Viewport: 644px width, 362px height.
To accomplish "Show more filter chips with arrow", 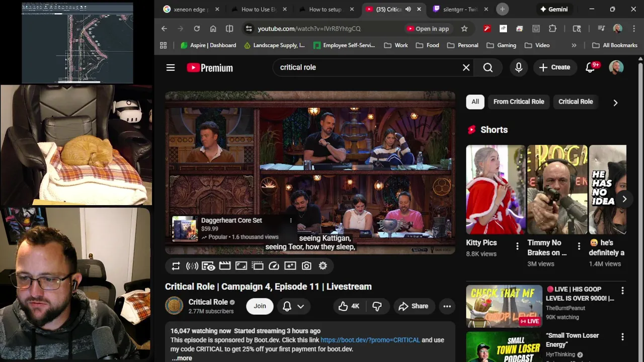I will click(x=615, y=103).
